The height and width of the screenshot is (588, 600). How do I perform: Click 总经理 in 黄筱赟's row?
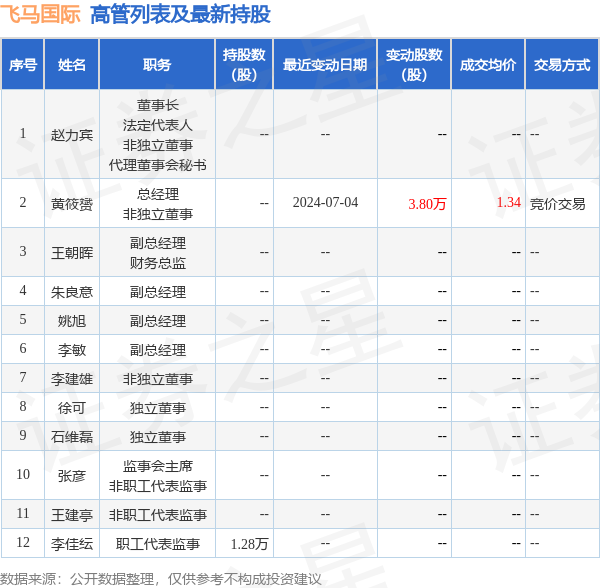point(158,194)
